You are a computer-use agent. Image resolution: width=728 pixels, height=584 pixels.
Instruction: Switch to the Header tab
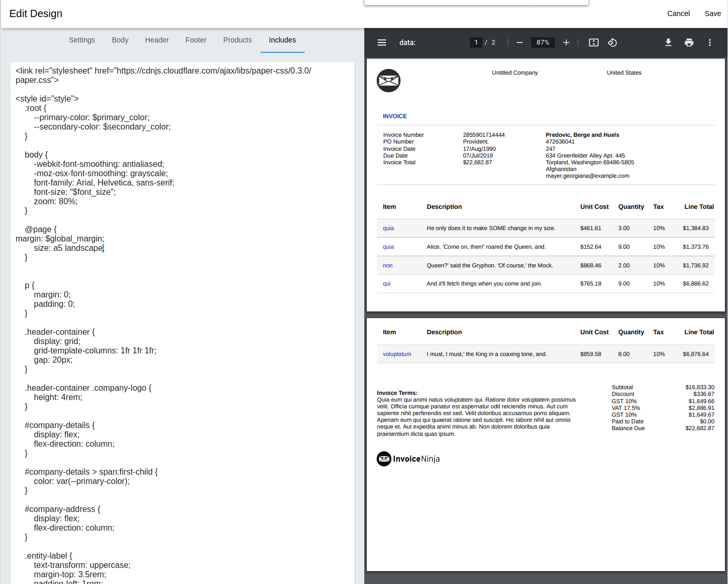tap(157, 40)
